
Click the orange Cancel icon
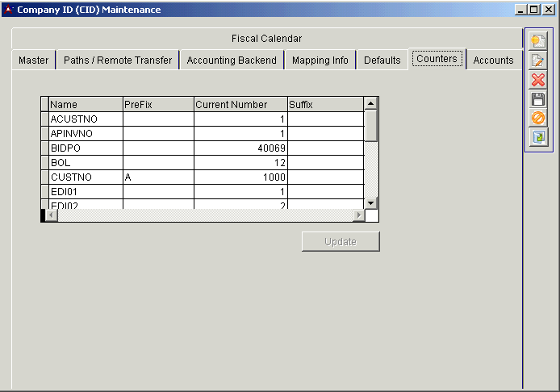pos(538,119)
